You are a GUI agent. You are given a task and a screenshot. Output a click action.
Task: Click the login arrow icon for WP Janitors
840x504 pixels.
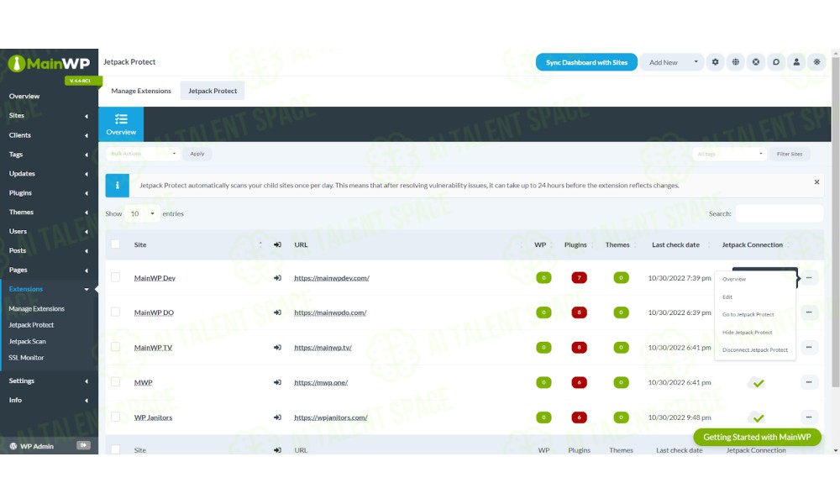[277, 417]
